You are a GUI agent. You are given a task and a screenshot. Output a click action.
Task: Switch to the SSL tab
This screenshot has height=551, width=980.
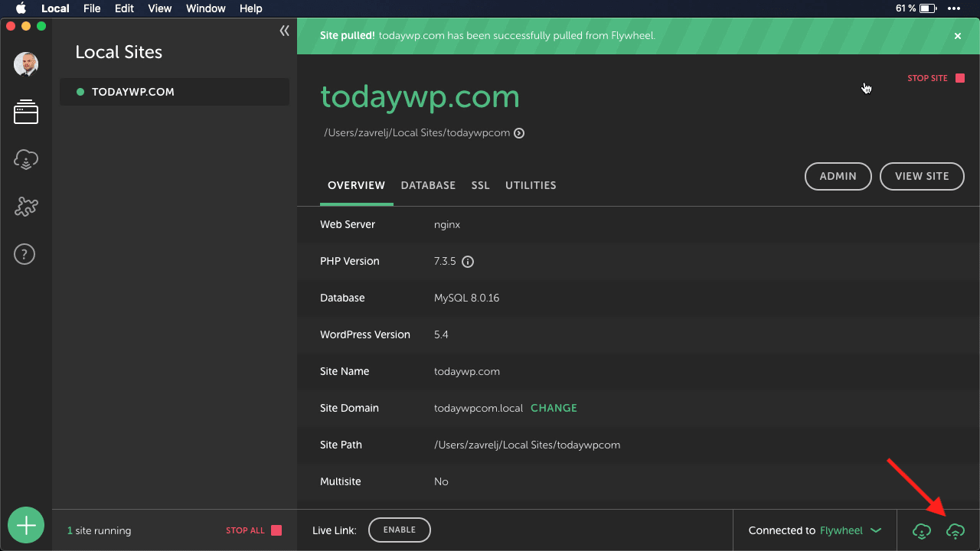pyautogui.click(x=480, y=185)
